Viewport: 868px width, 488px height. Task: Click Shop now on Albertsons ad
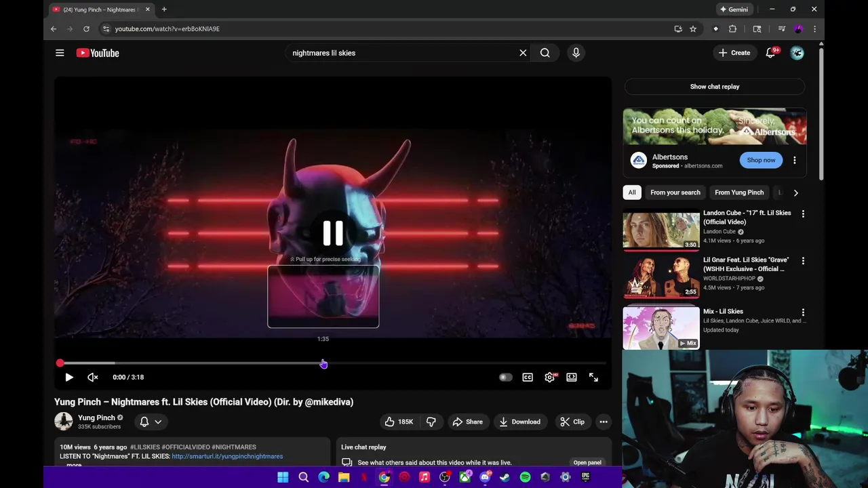pos(761,160)
